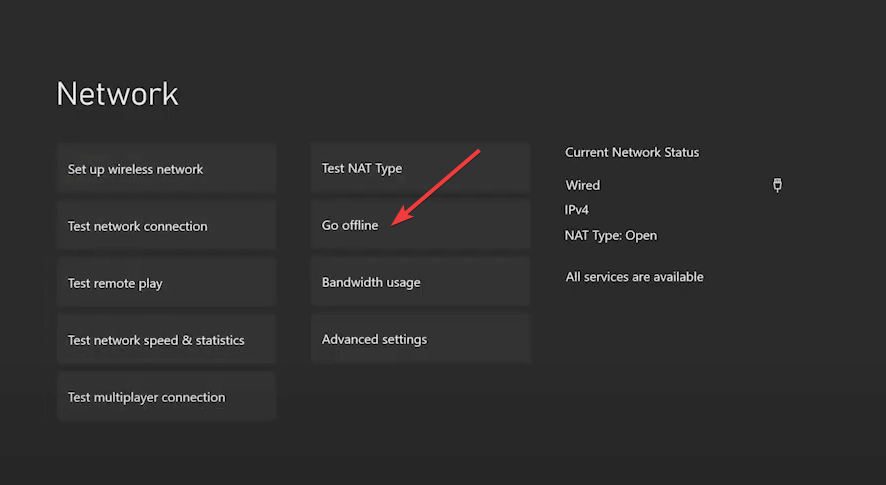This screenshot has height=485, width=886.
Task: Select the Wired status text
Action: tap(583, 185)
